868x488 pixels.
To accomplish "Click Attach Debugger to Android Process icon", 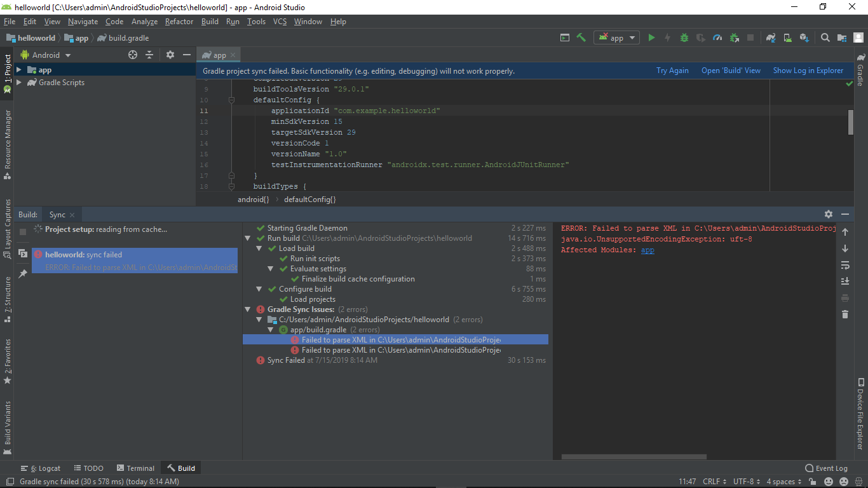I will click(734, 37).
